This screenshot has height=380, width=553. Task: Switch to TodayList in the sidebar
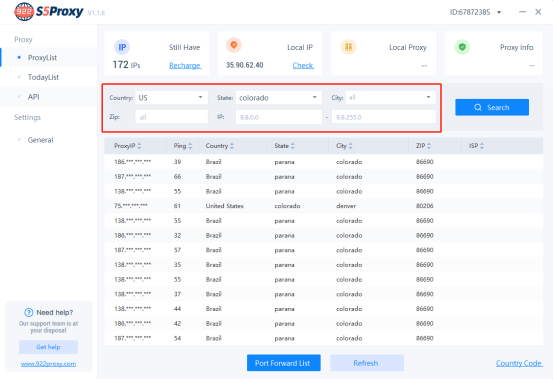pyautogui.click(x=43, y=77)
